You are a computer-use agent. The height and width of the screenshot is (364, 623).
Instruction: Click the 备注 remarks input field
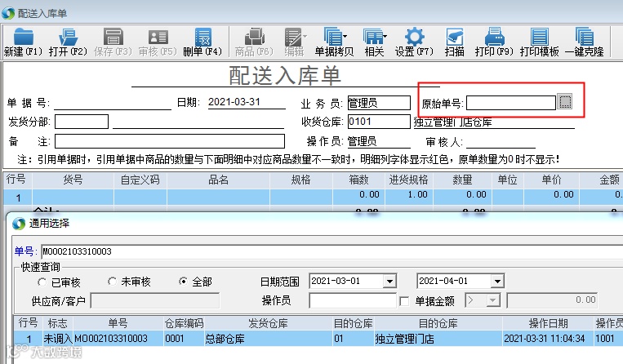point(170,141)
